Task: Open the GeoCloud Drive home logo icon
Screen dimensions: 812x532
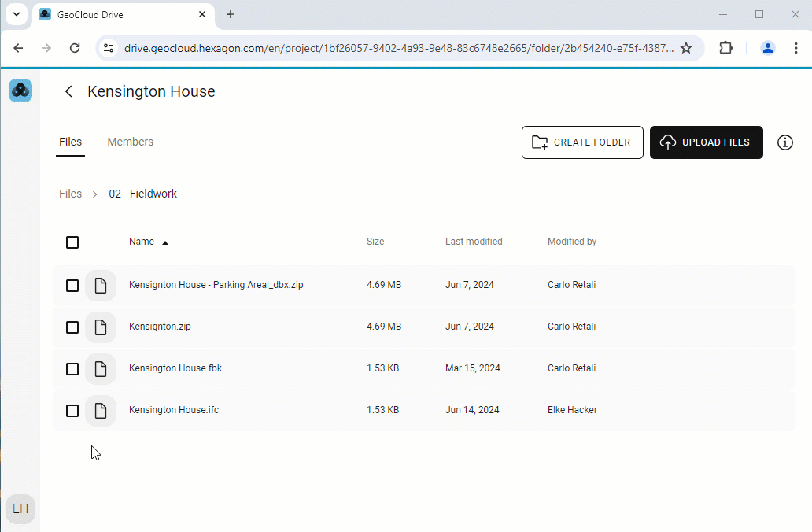Action: [x=20, y=91]
